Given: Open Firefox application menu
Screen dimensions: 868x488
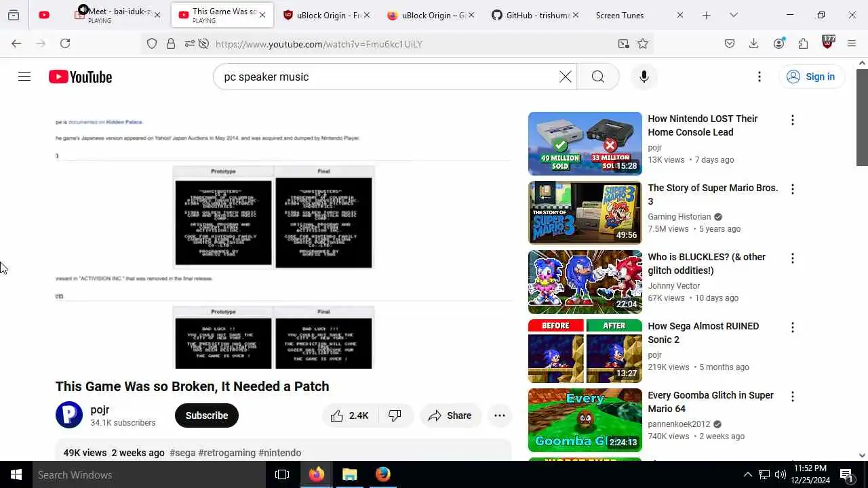Looking at the screenshot, I should (x=852, y=43).
